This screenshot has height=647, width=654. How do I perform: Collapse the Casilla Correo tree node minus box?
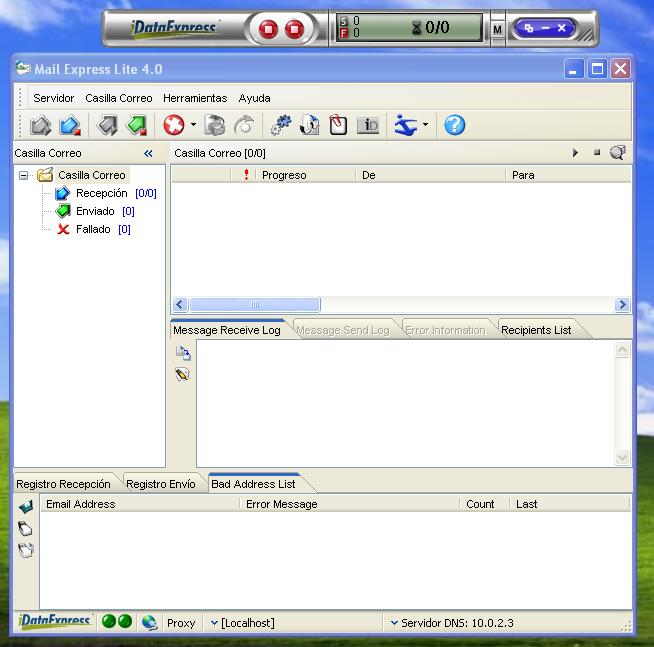pyautogui.click(x=24, y=175)
